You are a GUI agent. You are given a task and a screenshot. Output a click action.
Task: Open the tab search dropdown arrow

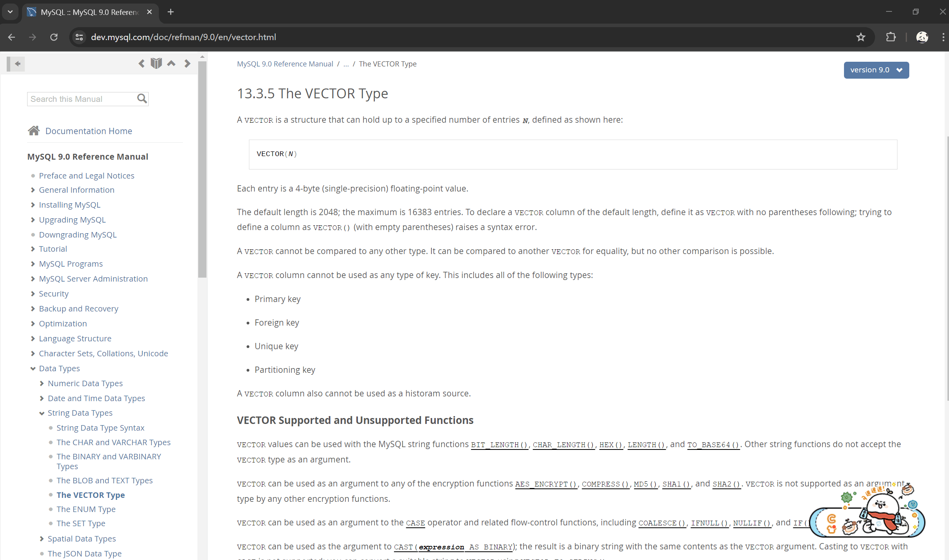coord(10,12)
